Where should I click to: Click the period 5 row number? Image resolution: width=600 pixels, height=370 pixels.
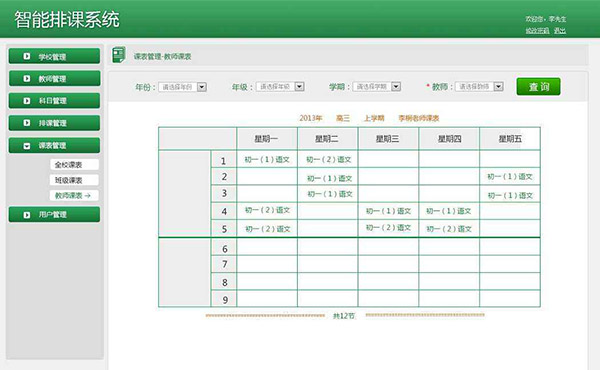pyautogui.click(x=224, y=229)
